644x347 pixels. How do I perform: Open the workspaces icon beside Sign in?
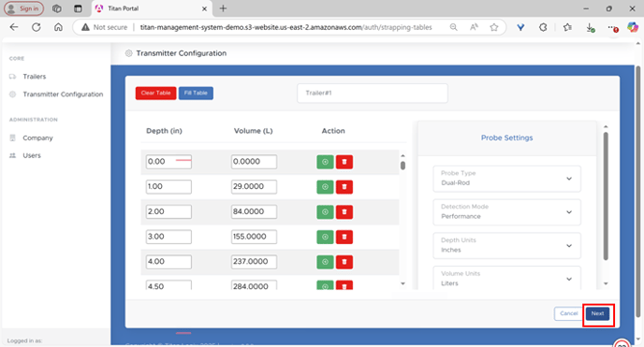pos(57,8)
